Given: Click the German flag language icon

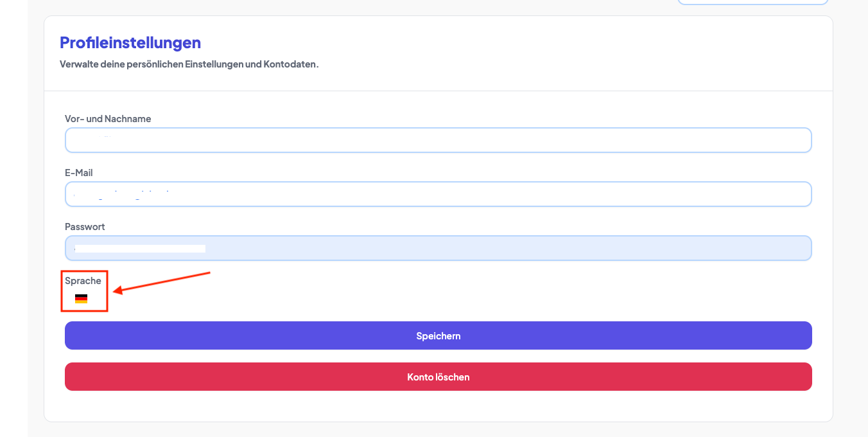Looking at the screenshot, I should 81,299.
